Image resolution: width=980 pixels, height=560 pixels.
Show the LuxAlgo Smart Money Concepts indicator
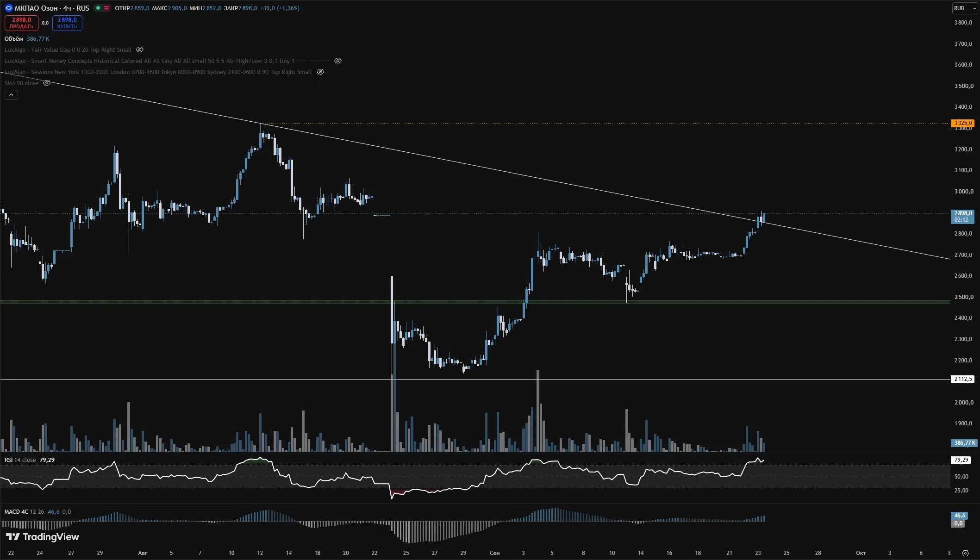(338, 61)
